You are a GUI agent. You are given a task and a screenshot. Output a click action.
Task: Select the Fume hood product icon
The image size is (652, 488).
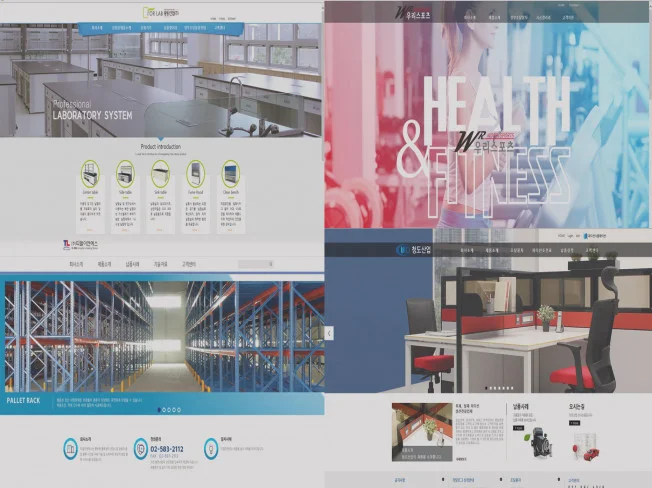(x=195, y=174)
